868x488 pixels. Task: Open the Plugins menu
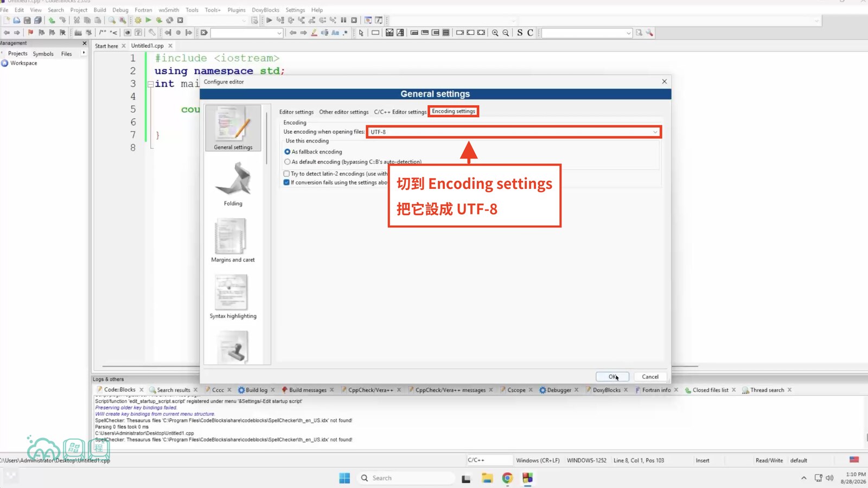tap(237, 10)
